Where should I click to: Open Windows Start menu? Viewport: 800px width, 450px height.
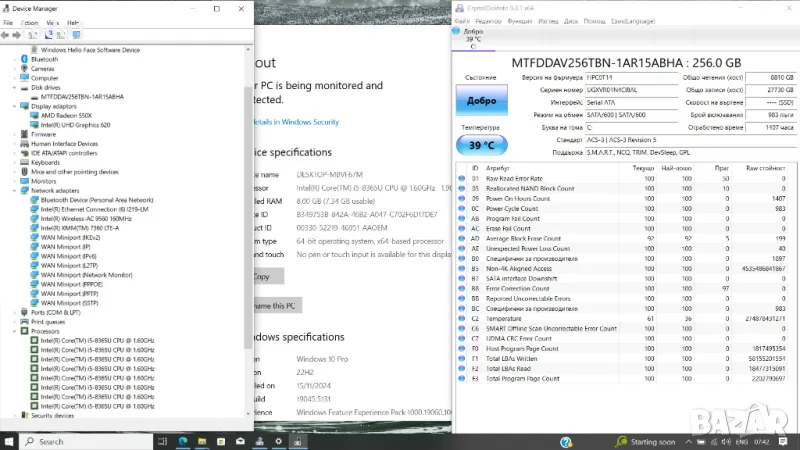pos(8,441)
